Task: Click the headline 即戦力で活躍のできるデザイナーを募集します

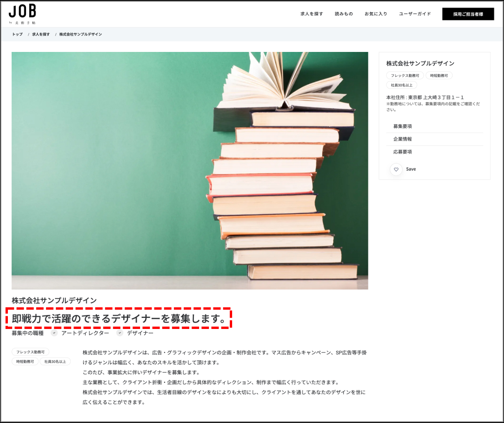Action: pos(119,319)
